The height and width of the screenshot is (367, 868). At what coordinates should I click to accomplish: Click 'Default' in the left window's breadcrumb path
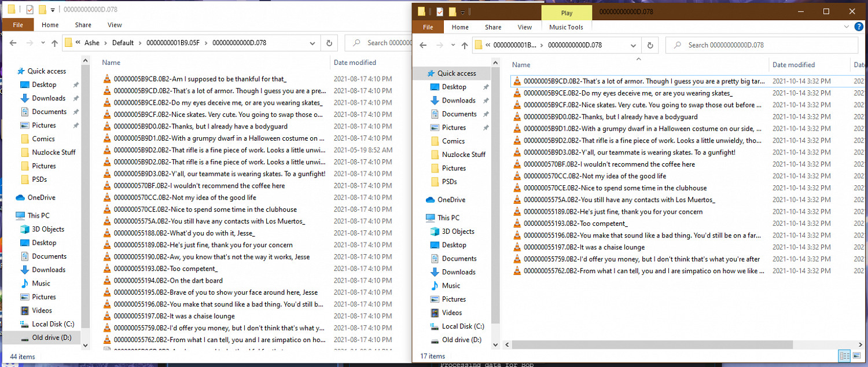click(x=123, y=43)
